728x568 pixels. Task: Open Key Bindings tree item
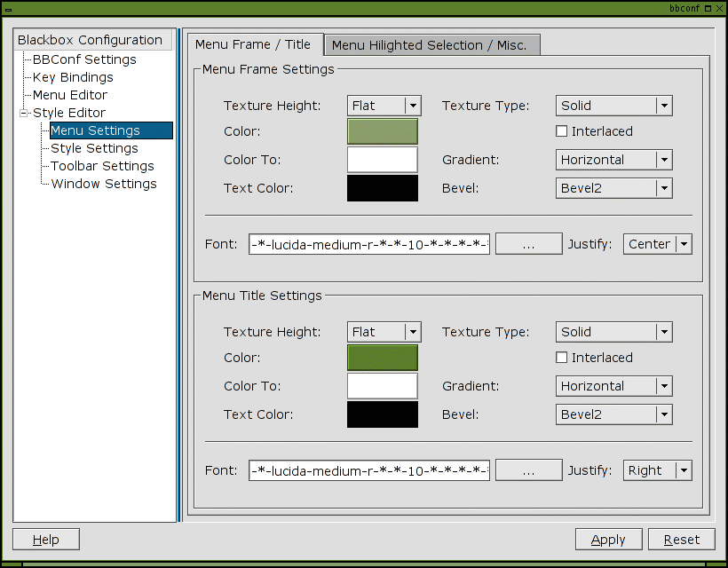[x=73, y=77]
